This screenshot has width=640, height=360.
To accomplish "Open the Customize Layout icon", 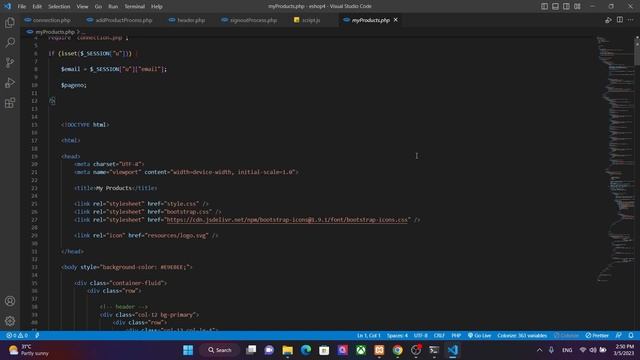I will [x=578, y=6].
